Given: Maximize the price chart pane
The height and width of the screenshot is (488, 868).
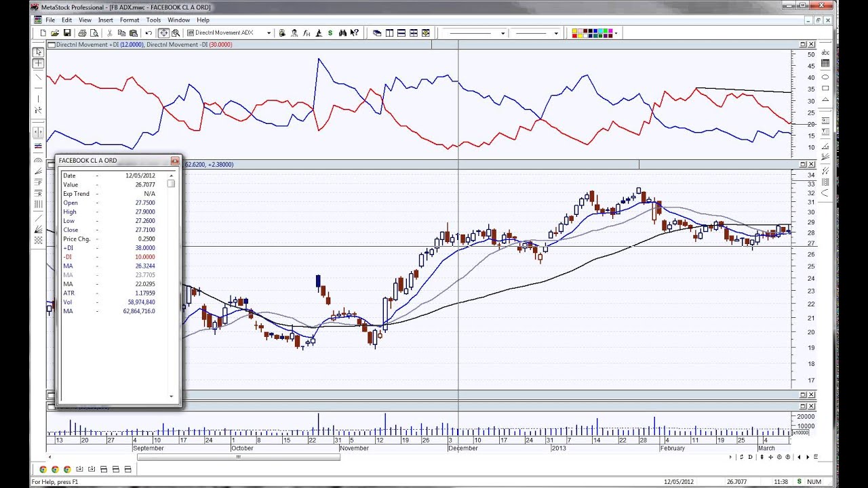Looking at the screenshot, I should 803,164.
